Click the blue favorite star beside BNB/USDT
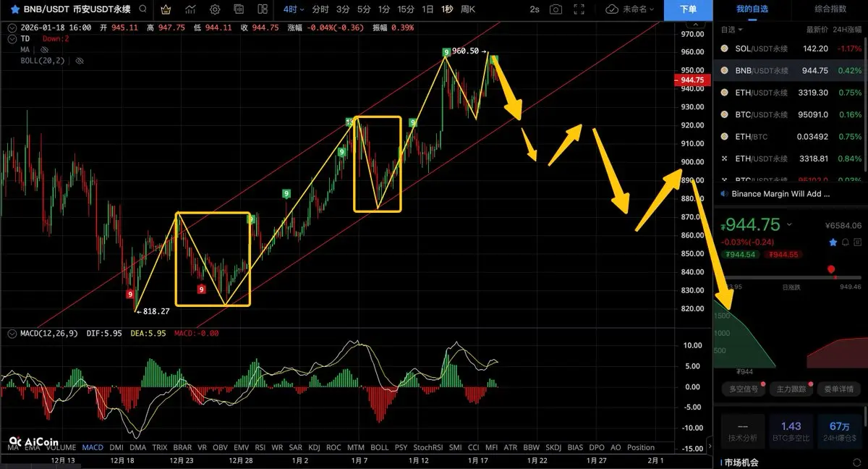Screen dimensions: 868x469 (x=14, y=9)
